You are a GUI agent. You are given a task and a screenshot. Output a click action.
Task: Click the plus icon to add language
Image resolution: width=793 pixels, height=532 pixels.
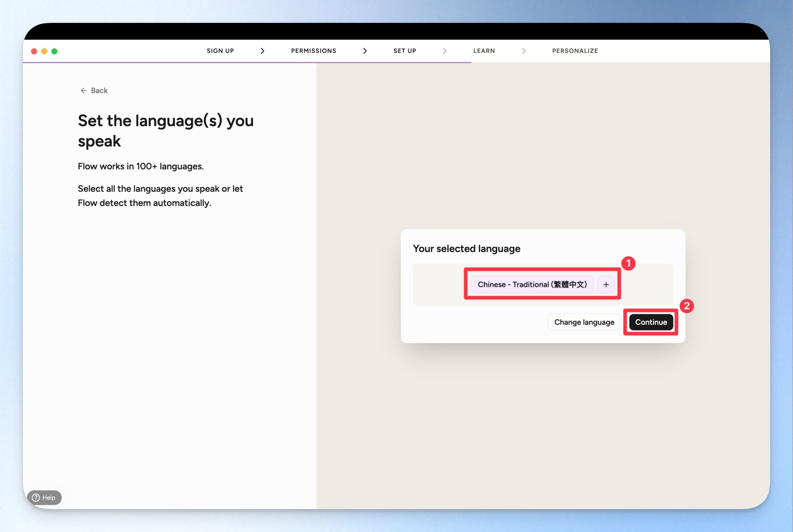606,284
